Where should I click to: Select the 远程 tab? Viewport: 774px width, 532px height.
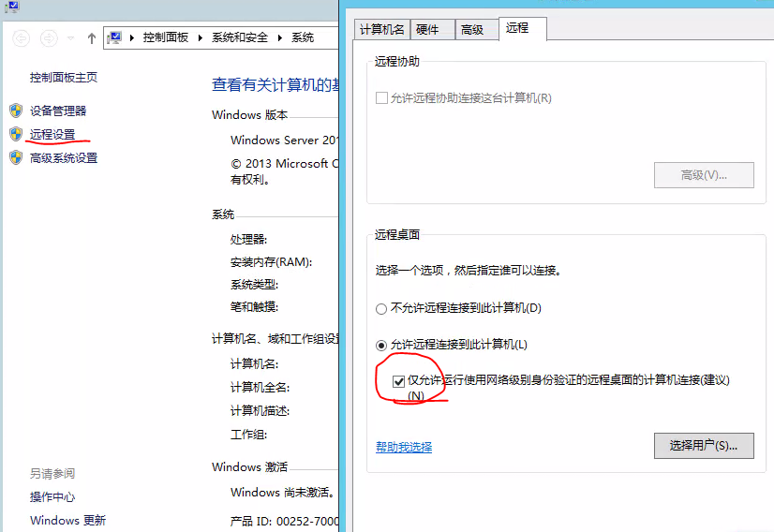(523, 28)
